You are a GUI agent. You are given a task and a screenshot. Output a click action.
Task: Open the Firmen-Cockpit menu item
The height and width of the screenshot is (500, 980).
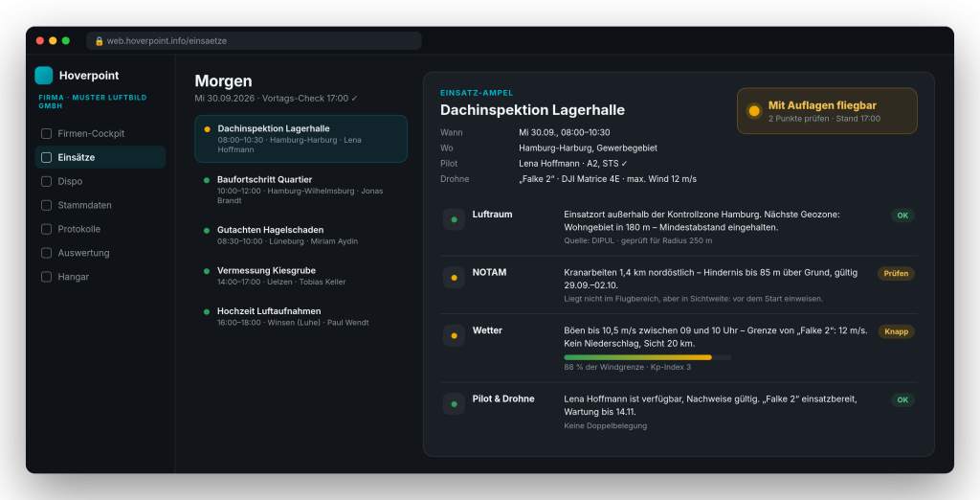pos(100,133)
